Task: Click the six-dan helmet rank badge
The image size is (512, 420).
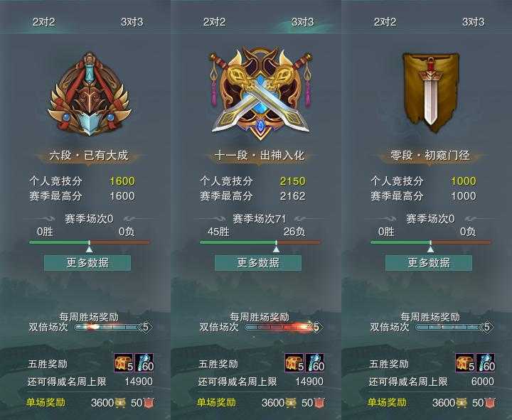Action: tap(89, 95)
